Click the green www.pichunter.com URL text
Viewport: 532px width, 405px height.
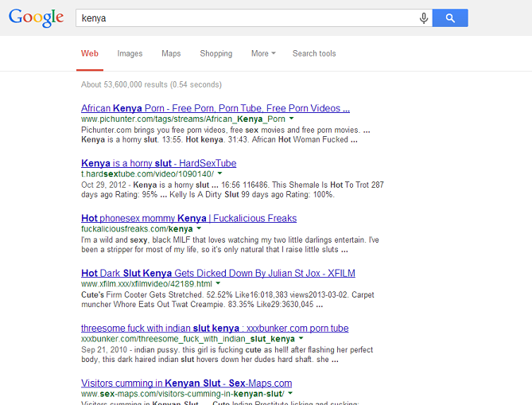pyautogui.click(x=183, y=119)
